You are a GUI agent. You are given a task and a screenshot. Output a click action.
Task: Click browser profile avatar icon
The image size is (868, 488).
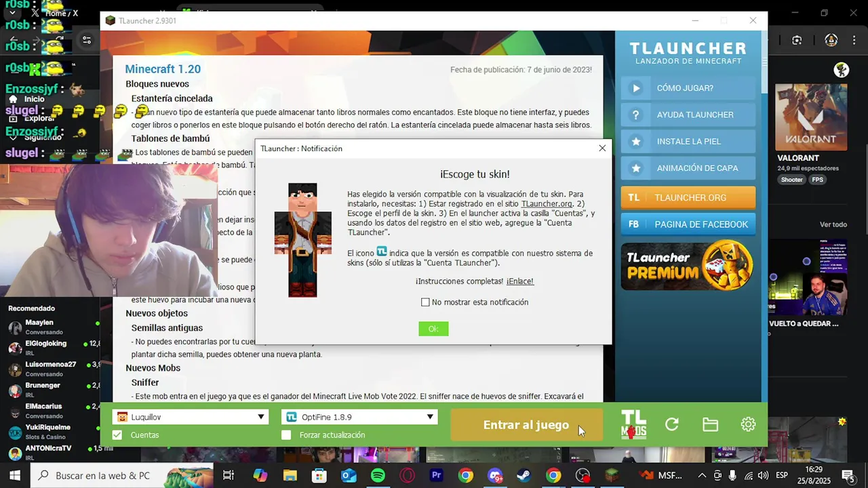click(831, 40)
